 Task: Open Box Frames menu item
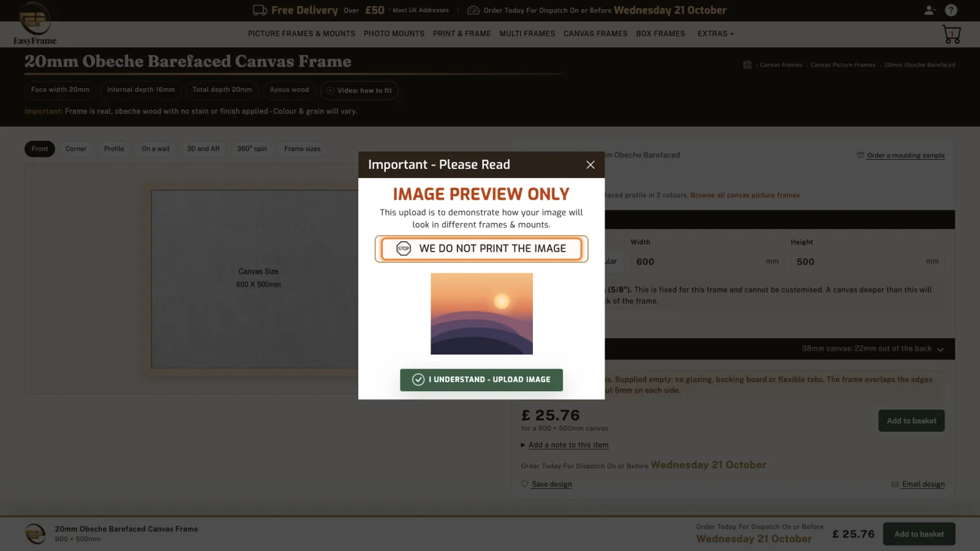click(x=660, y=34)
